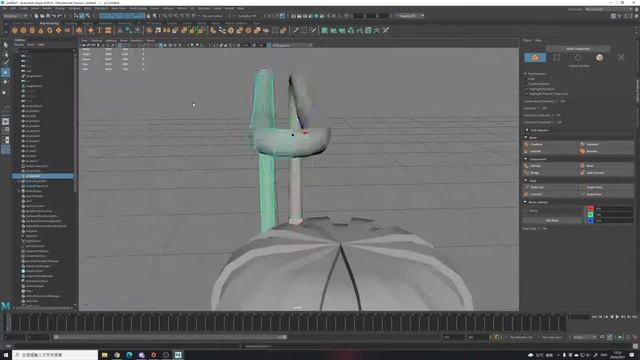Click the Windows taskbar search box

click(x=55, y=355)
